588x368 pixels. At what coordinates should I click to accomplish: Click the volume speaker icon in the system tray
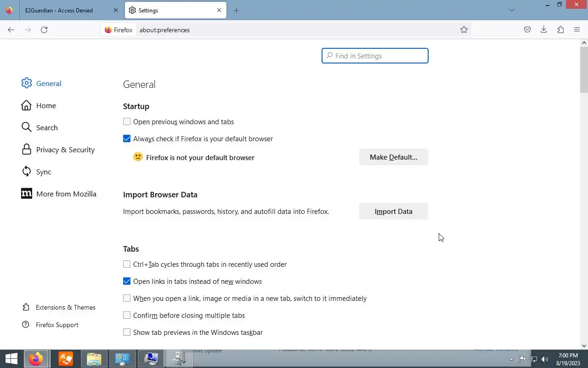[x=545, y=359]
